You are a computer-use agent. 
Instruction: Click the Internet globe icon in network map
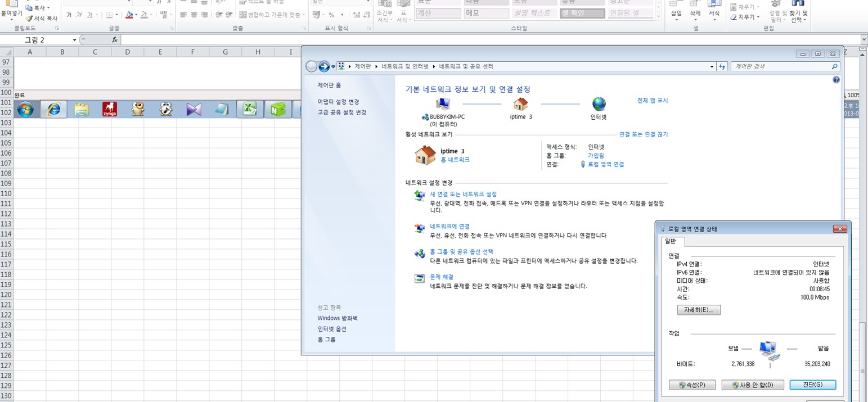(x=599, y=104)
